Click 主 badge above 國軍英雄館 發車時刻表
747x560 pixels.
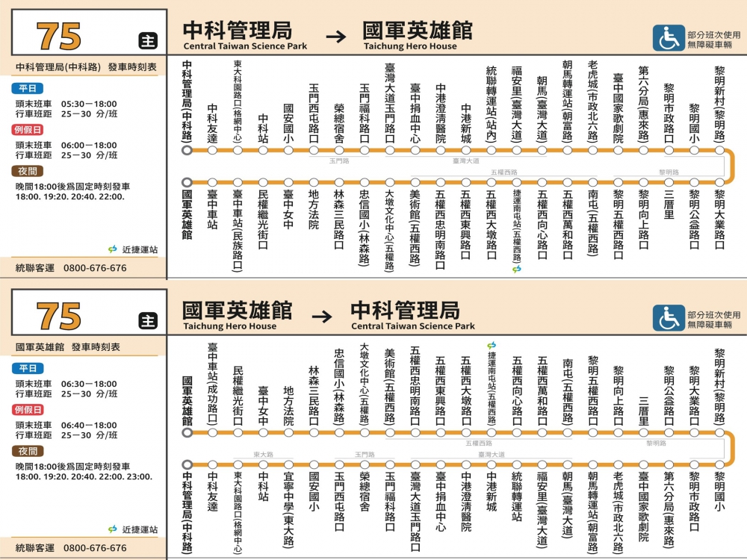point(148,321)
